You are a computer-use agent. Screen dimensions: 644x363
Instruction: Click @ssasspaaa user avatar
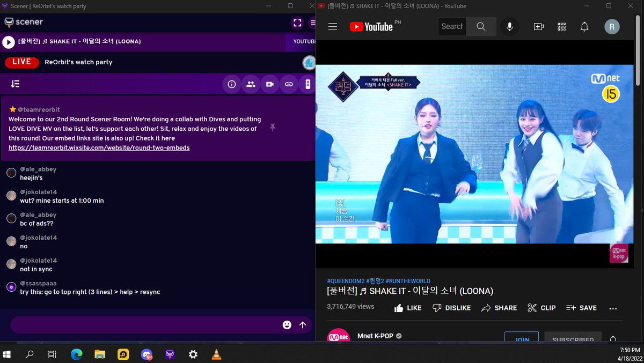[11, 287]
